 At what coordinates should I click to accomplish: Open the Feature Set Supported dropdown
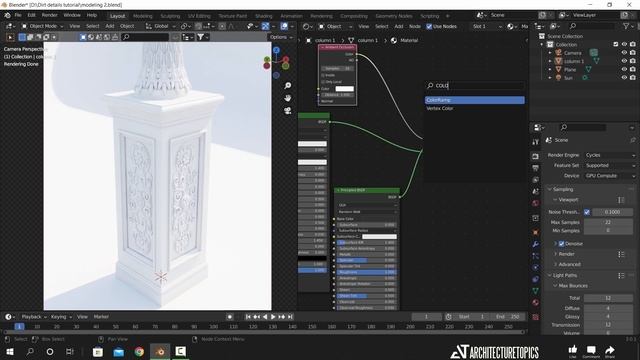(x=610, y=165)
